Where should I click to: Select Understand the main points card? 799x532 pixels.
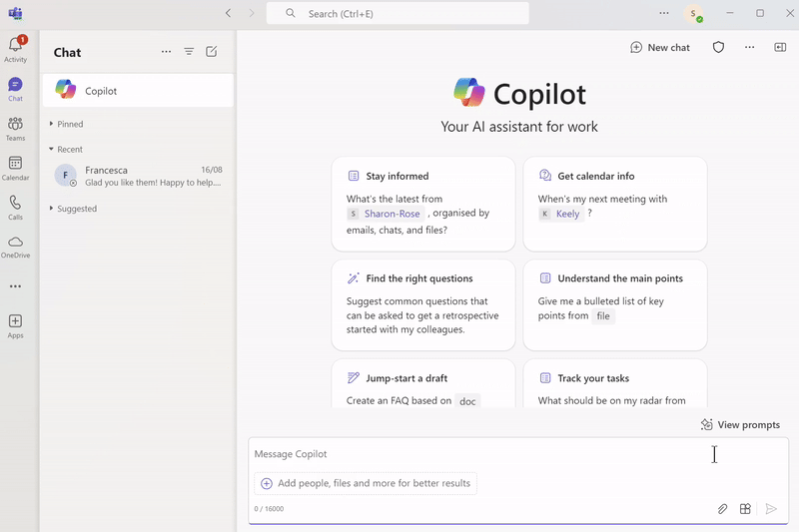pyautogui.click(x=615, y=305)
